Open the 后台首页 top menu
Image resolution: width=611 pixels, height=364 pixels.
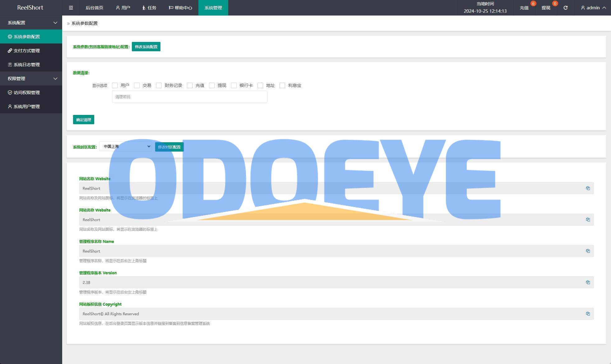click(94, 8)
